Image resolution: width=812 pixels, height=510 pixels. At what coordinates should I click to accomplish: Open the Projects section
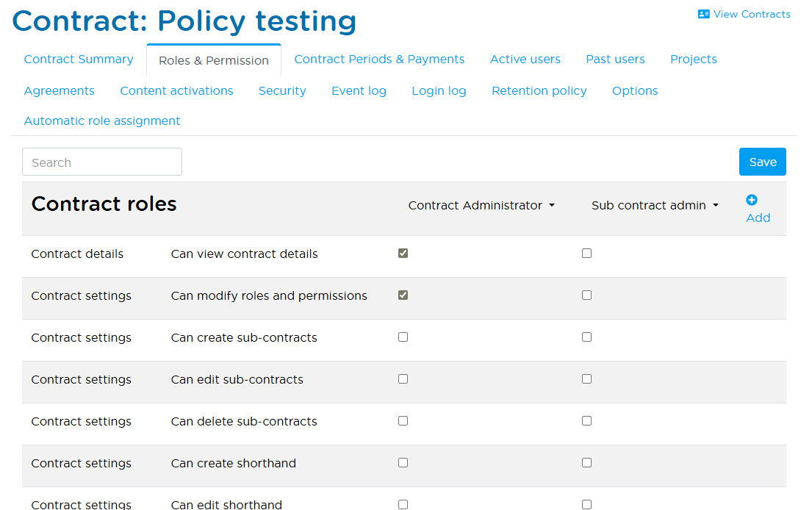[x=693, y=59]
